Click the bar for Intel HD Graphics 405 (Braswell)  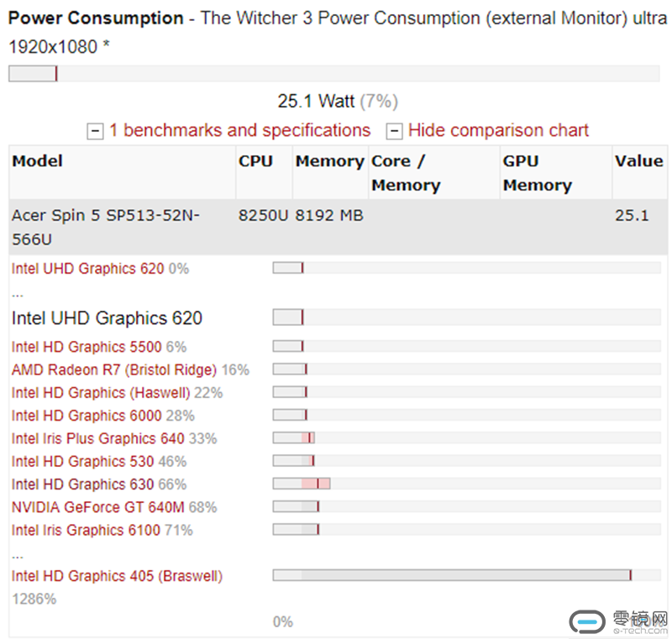[x=467, y=575]
